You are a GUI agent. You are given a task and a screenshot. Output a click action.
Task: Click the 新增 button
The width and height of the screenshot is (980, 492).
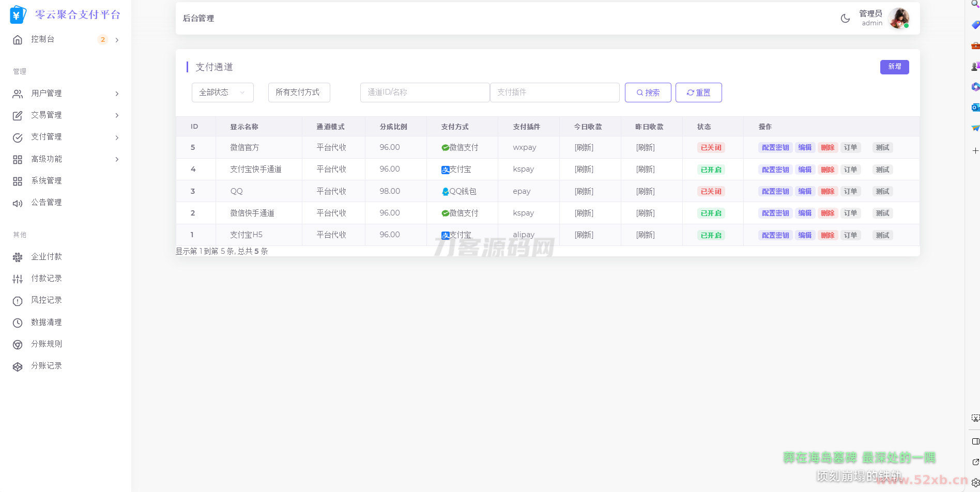pos(894,67)
